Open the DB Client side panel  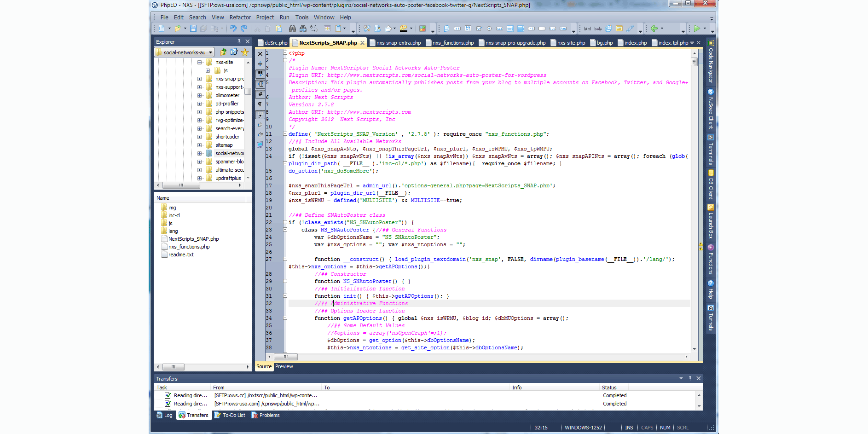tap(711, 184)
